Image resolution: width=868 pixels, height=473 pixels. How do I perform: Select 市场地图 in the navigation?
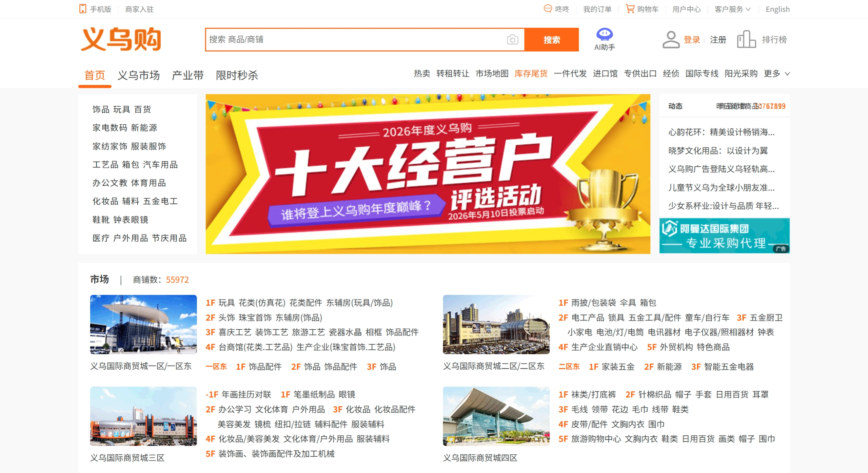(x=492, y=74)
